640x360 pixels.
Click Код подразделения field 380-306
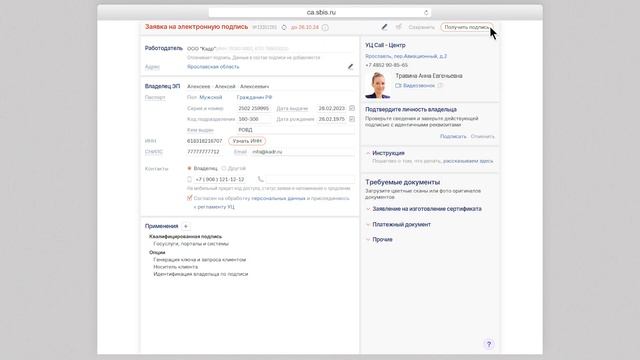[254, 119]
